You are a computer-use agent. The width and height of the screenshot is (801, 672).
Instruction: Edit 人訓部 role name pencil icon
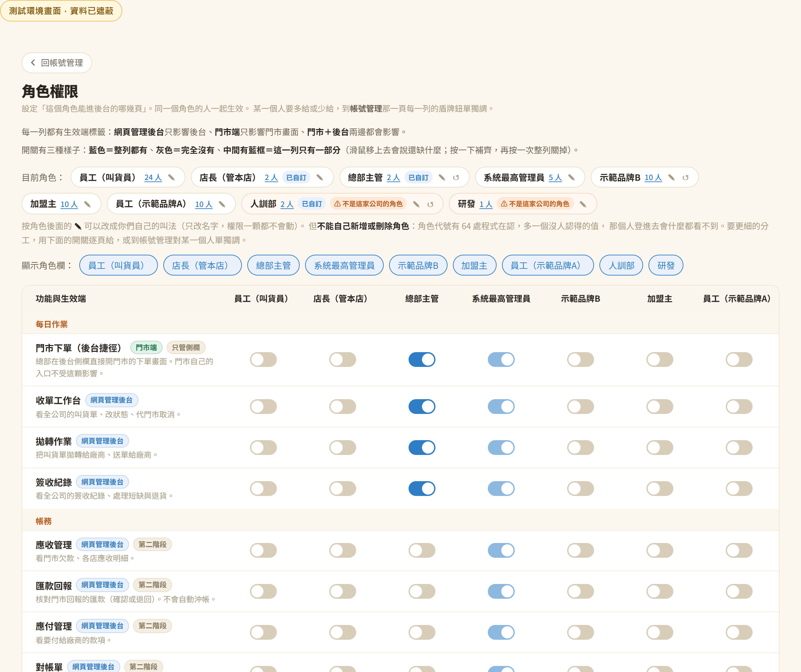click(417, 204)
